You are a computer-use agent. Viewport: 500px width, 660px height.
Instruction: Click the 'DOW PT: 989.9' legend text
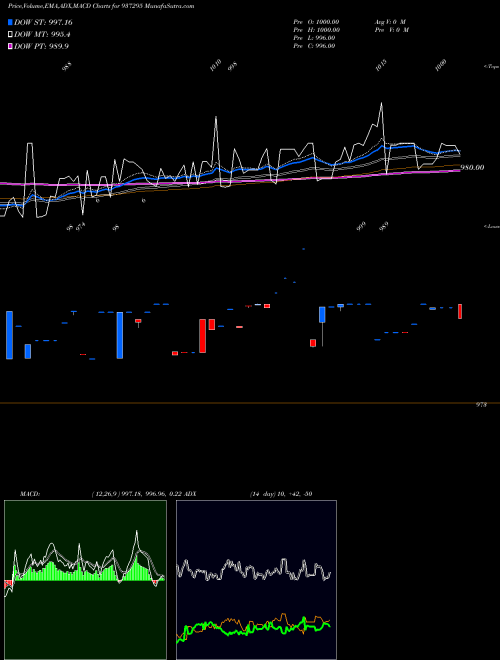coord(41,46)
